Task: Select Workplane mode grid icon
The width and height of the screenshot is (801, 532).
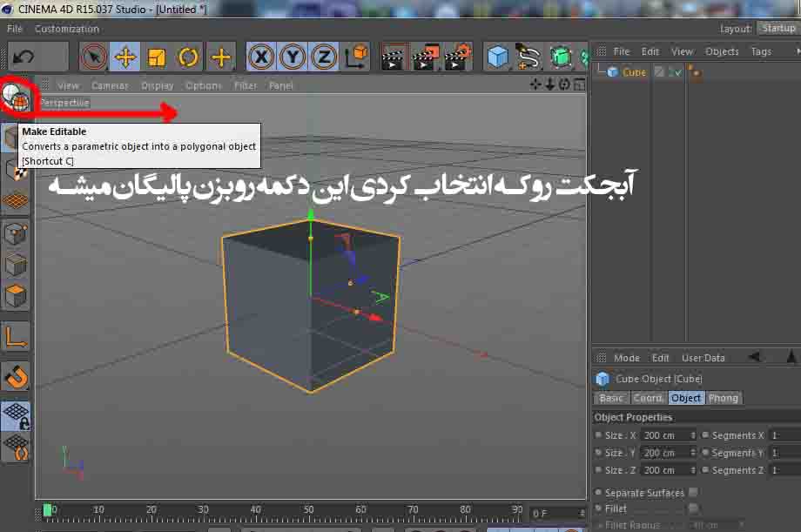Action: coord(16,200)
